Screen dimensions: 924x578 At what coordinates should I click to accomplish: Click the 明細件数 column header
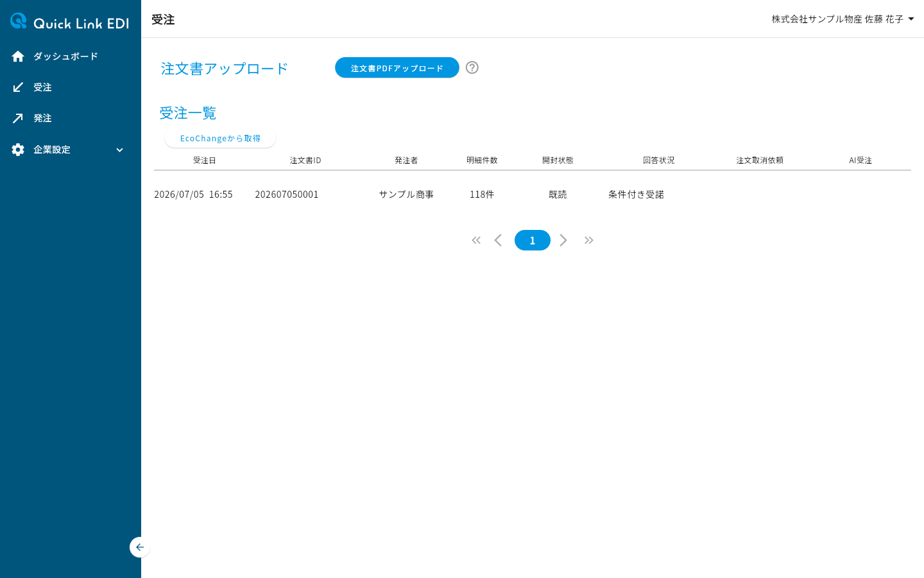[x=482, y=161]
